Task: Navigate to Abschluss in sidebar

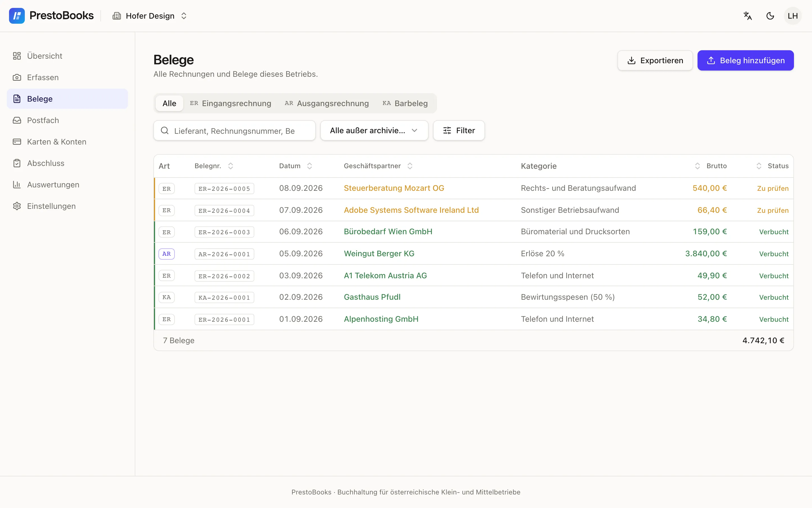Action: click(x=67, y=163)
